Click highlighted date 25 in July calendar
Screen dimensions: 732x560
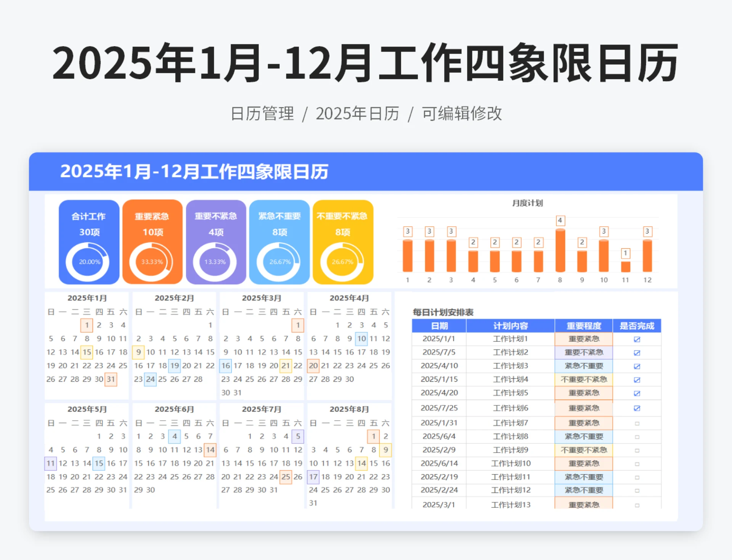(x=286, y=477)
